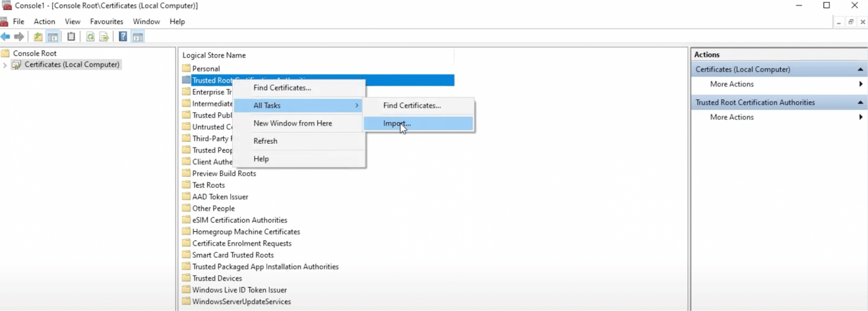Screen dimensions: 868x311
Task: Click folder icon beside WindowsServerUpdateServices
Action: click(187, 302)
